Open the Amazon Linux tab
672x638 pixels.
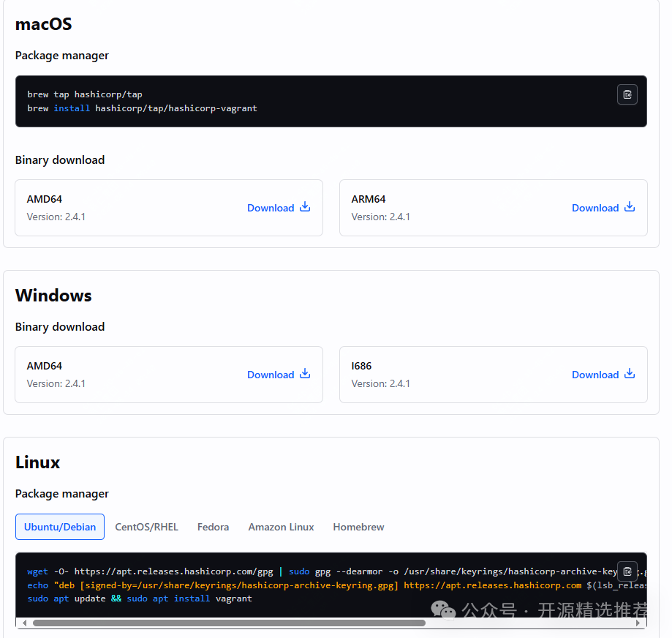click(x=281, y=527)
